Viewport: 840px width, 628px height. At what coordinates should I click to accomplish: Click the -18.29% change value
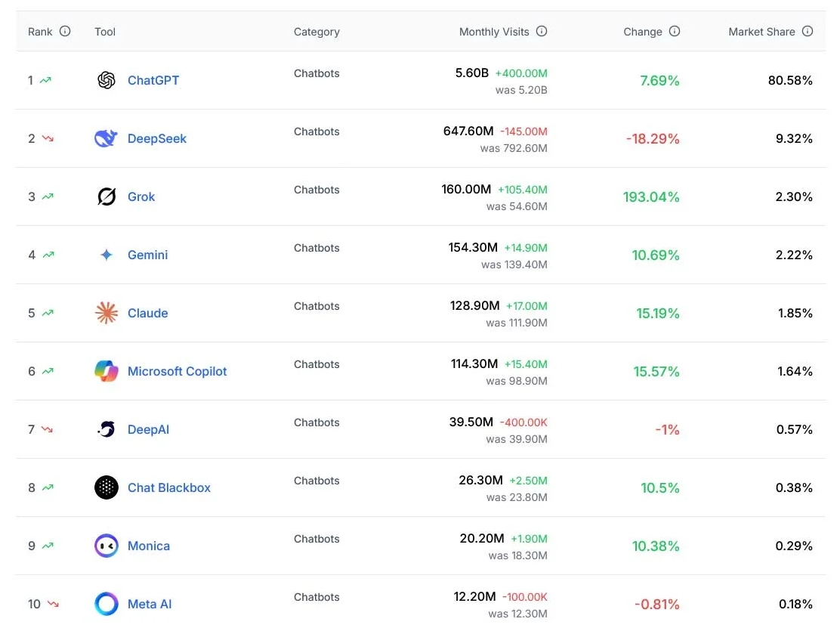[x=653, y=139]
